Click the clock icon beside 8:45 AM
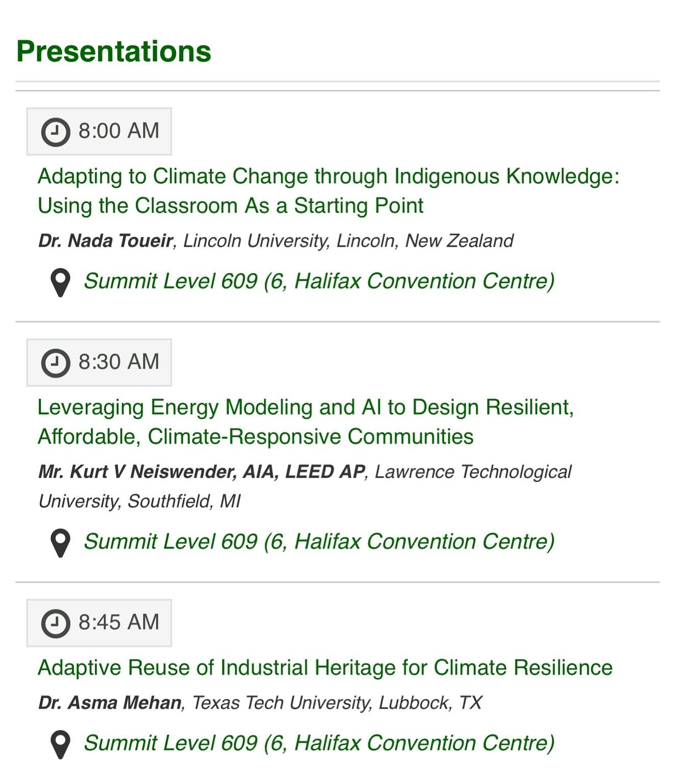 [55, 623]
